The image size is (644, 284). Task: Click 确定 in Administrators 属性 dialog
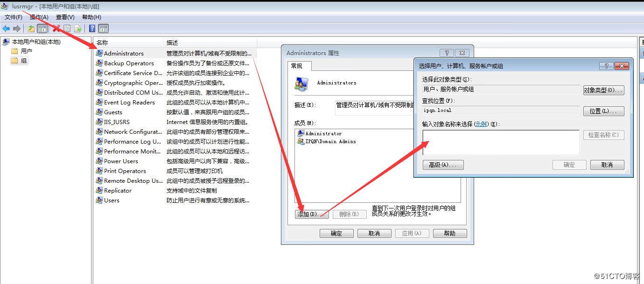(x=336, y=233)
